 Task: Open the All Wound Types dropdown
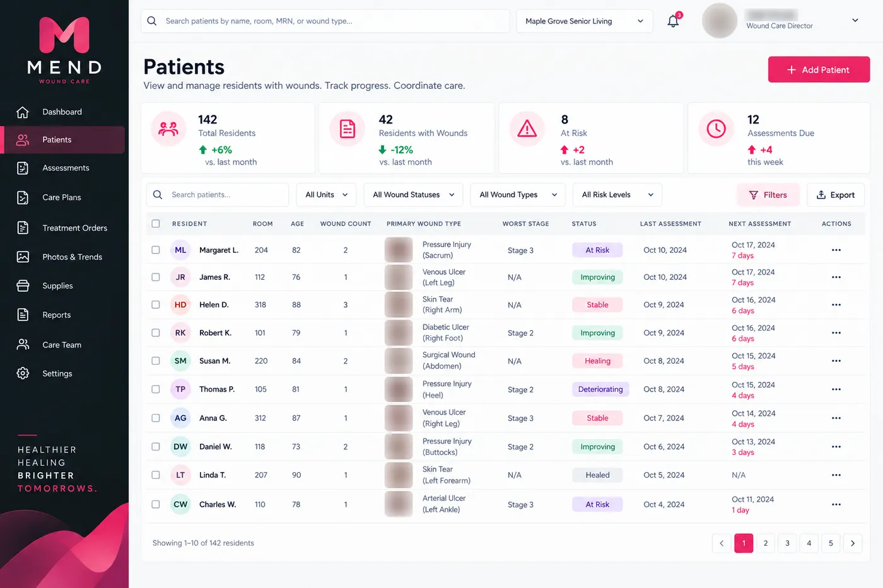click(518, 195)
